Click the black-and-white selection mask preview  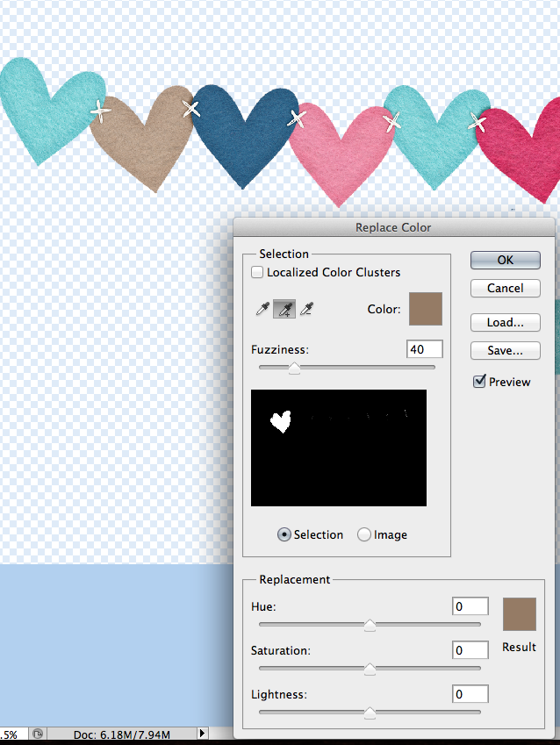339,448
